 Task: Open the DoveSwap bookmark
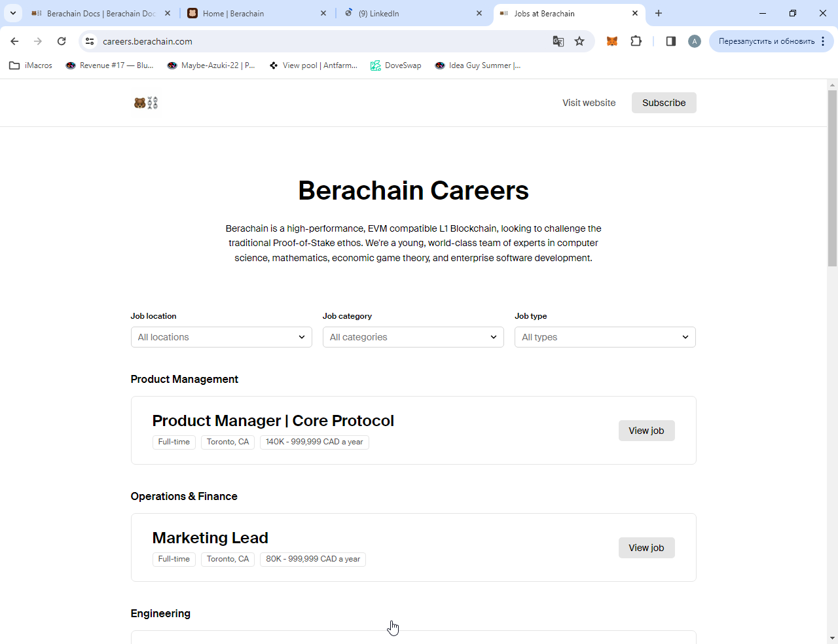point(395,65)
